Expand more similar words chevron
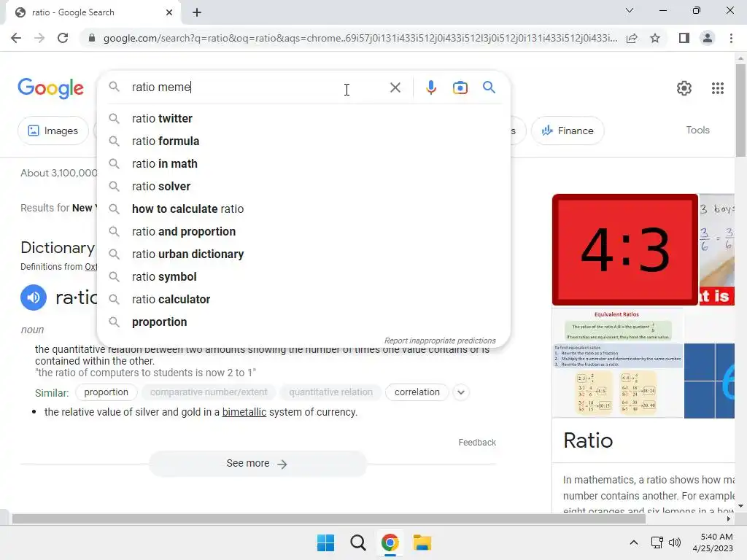This screenshot has width=747, height=560. click(461, 392)
